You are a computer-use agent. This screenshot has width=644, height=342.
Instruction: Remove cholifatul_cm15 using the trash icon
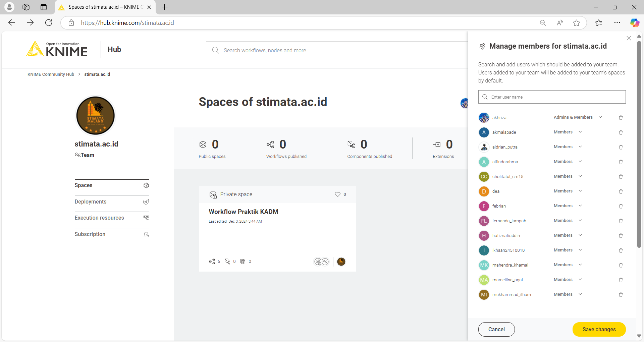point(621,177)
